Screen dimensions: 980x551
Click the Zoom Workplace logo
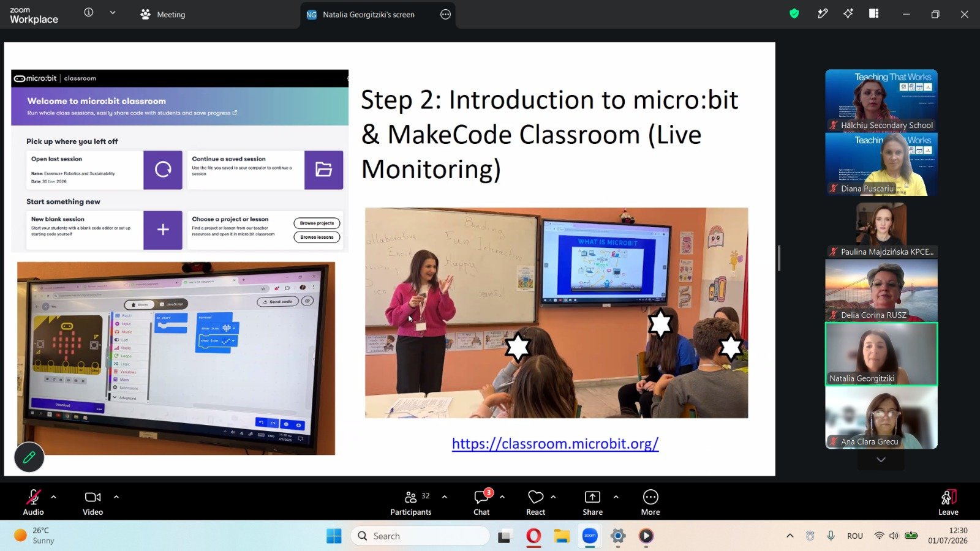[34, 15]
